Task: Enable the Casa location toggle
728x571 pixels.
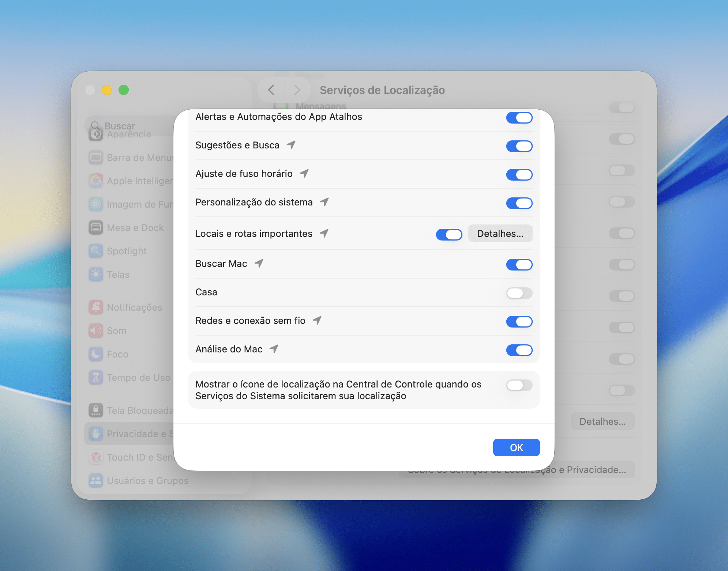Action: 519,293
